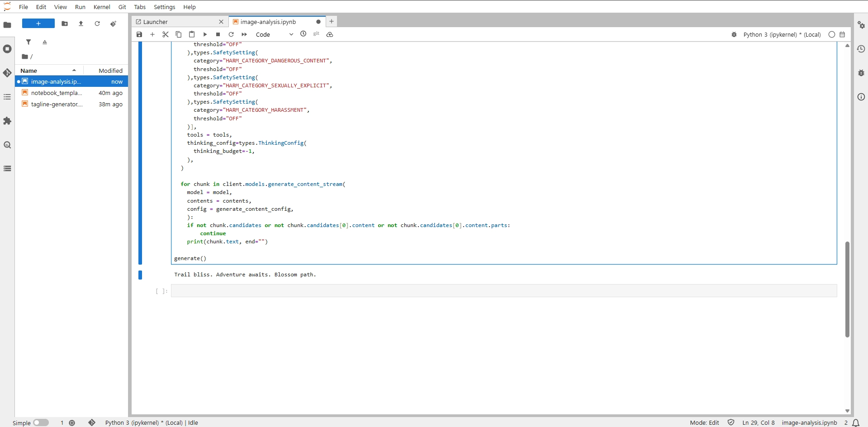The width and height of the screenshot is (868, 427).
Task: Click the git button in notebook toolbar
Action: 316,34
